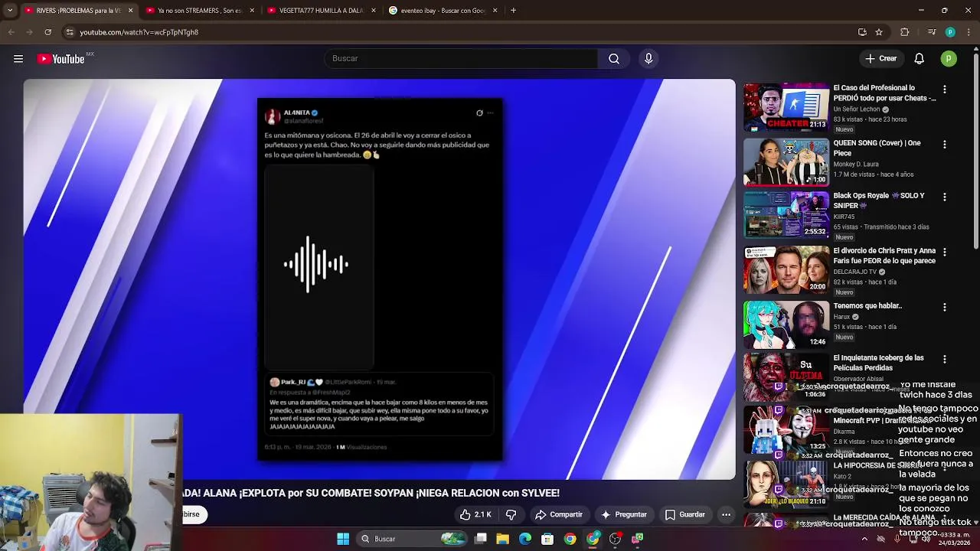This screenshot has width=980, height=551.
Task: Open options for Black Ops Royale video
Action: pyautogui.click(x=944, y=197)
